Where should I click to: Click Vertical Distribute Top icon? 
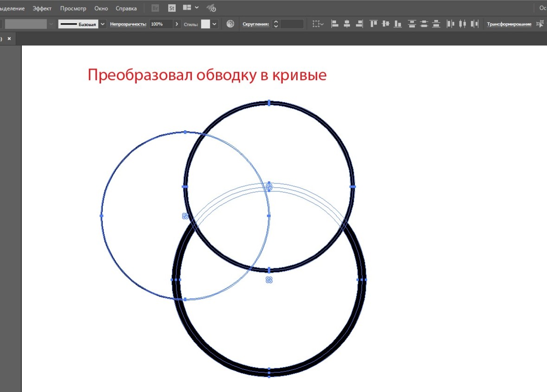pos(412,24)
